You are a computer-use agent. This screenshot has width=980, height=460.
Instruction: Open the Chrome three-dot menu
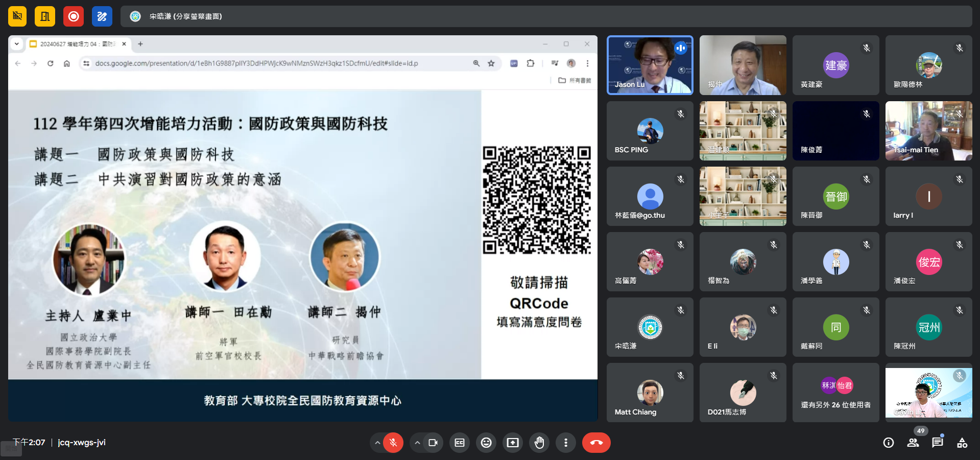point(587,63)
